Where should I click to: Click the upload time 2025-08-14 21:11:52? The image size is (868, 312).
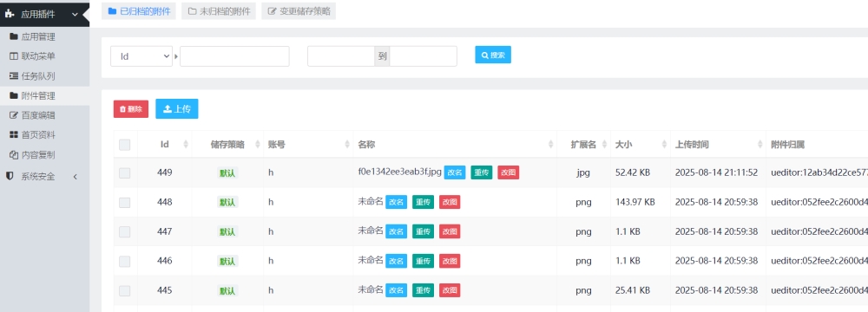click(x=716, y=172)
